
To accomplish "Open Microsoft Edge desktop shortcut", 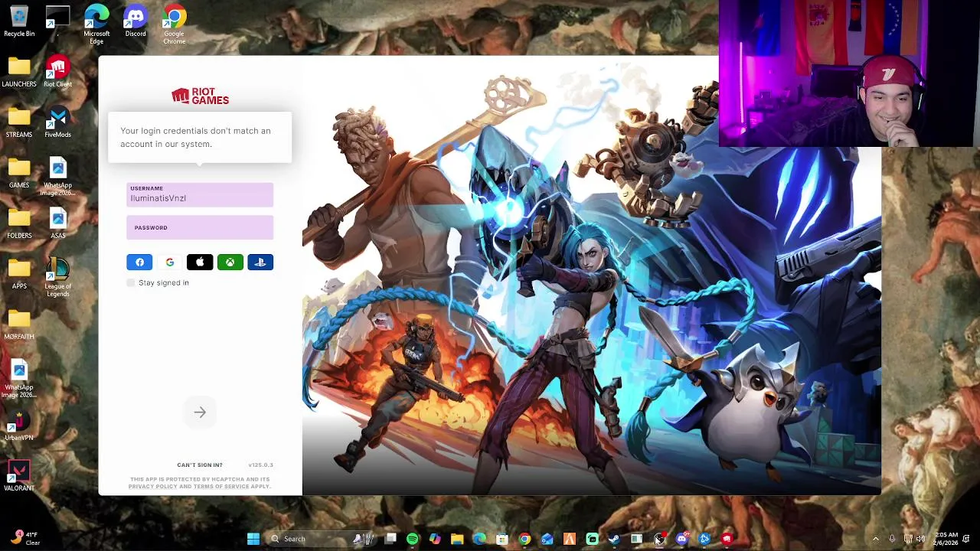I will (x=96, y=24).
